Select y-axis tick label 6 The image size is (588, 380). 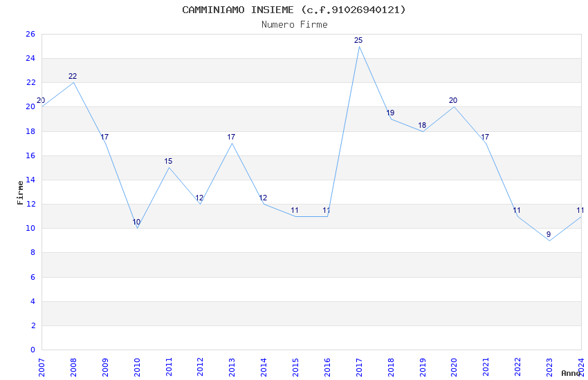pos(33,277)
